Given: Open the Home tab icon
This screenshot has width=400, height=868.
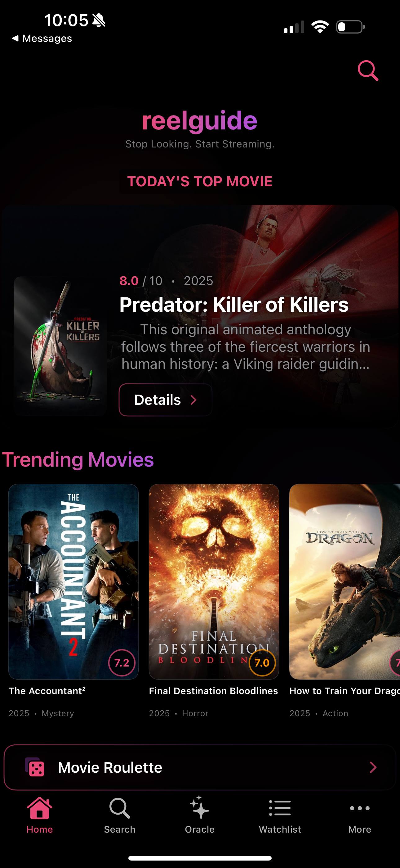Looking at the screenshot, I should pyautogui.click(x=40, y=808).
